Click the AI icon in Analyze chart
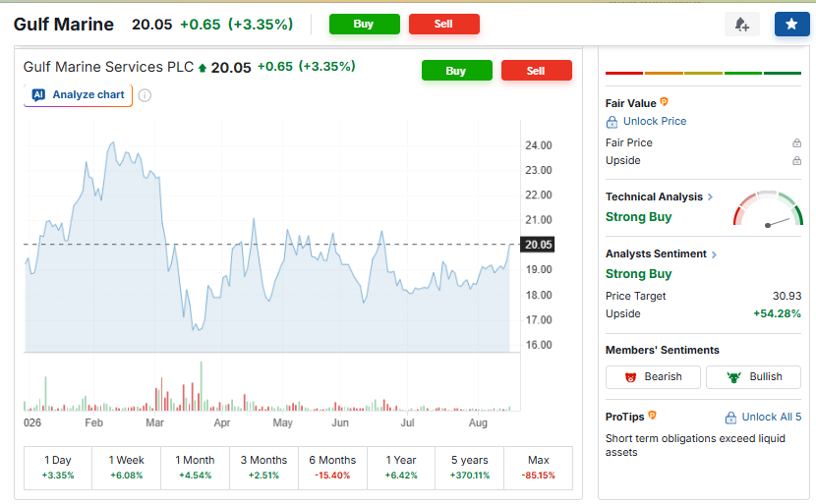This screenshot has width=816, height=504. pyautogui.click(x=38, y=94)
